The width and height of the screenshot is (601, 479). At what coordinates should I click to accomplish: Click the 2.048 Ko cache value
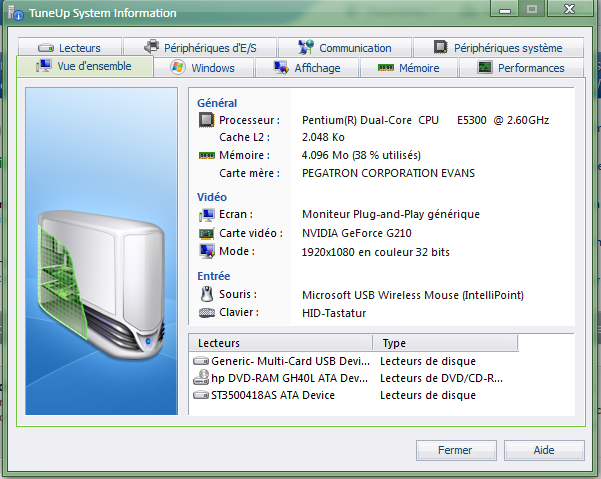tap(323, 137)
